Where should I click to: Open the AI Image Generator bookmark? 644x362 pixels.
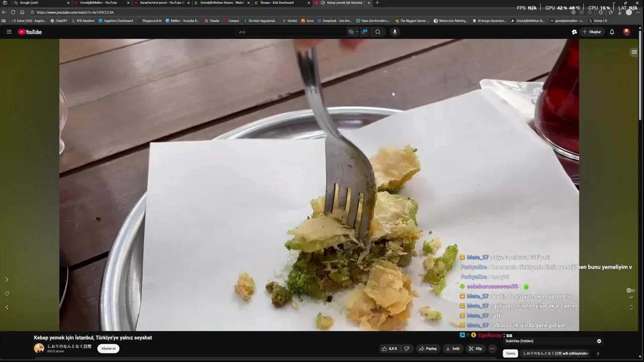click(x=490, y=21)
